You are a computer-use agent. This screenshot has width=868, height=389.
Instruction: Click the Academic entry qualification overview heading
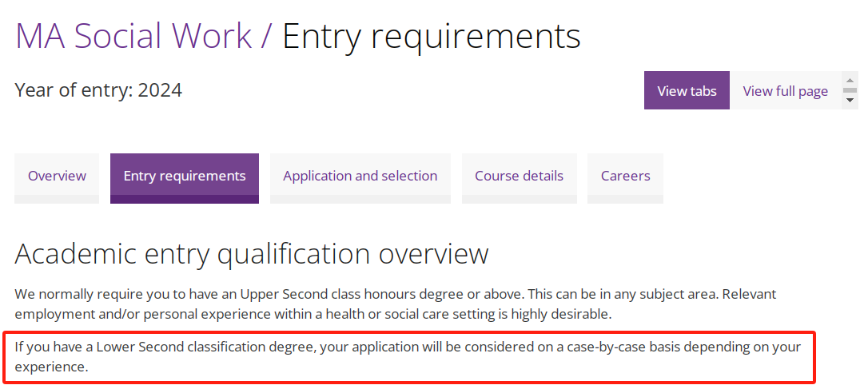[252, 254]
